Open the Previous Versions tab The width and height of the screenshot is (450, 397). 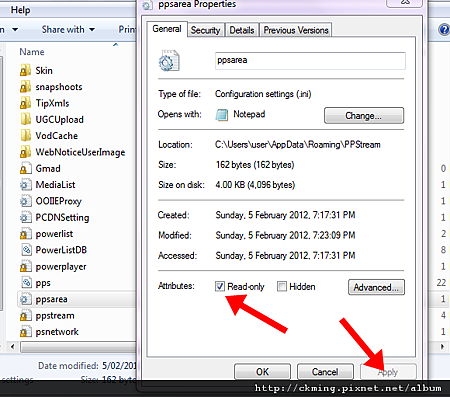pos(296,30)
